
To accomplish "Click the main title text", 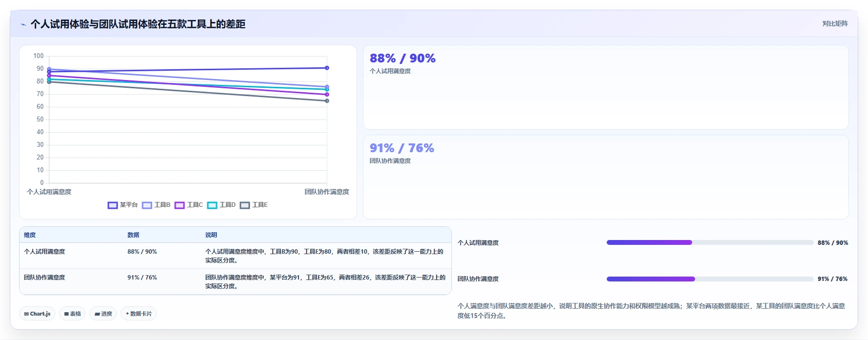I will click(x=138, y=24).
